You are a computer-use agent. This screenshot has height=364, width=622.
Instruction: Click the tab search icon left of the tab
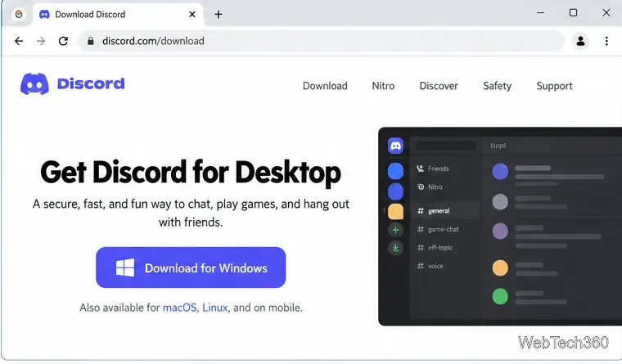click(x=19, y=14)
